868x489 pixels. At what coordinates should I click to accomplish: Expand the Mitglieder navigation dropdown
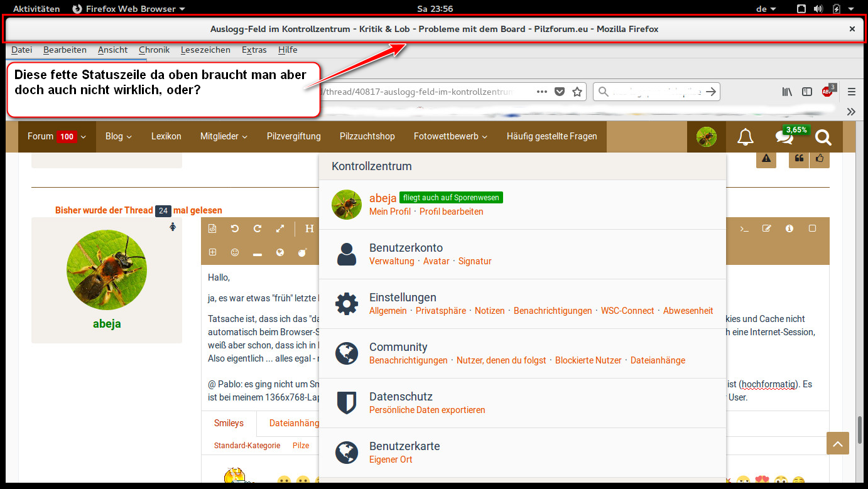tap(224, 136)
